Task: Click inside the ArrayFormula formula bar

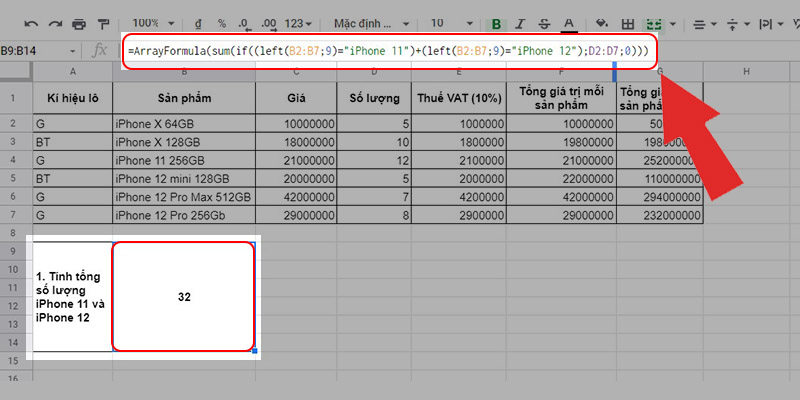Action: point(389,51)
